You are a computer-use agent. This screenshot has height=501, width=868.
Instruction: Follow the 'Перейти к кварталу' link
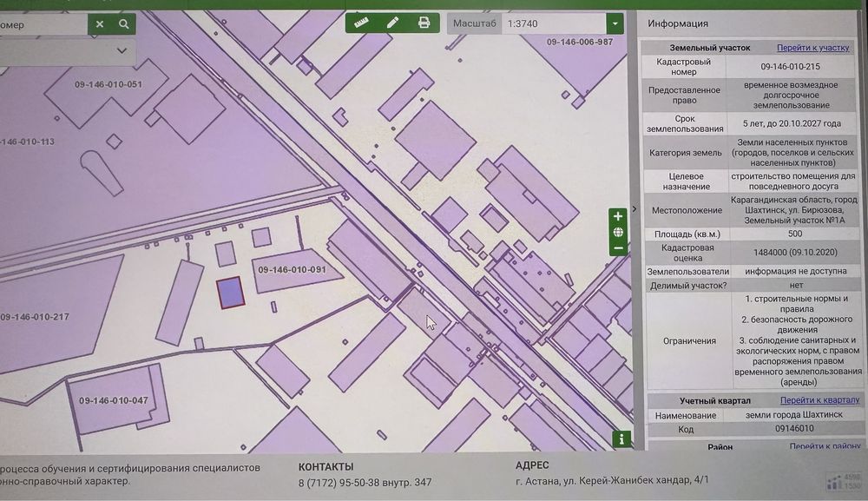point(820,399)
